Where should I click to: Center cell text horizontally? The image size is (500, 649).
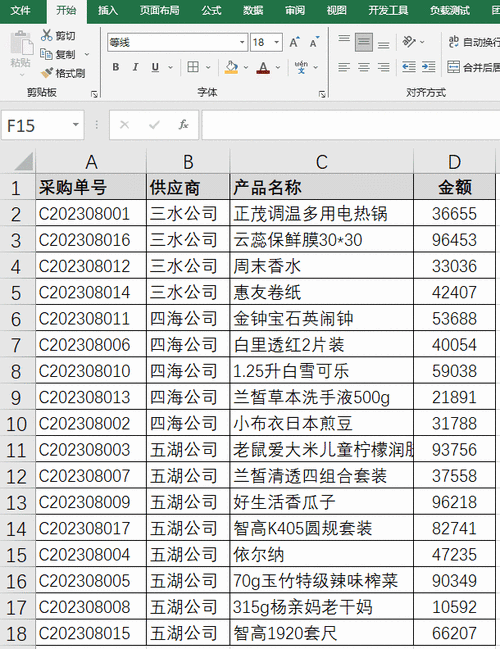(x=364, y=67)
